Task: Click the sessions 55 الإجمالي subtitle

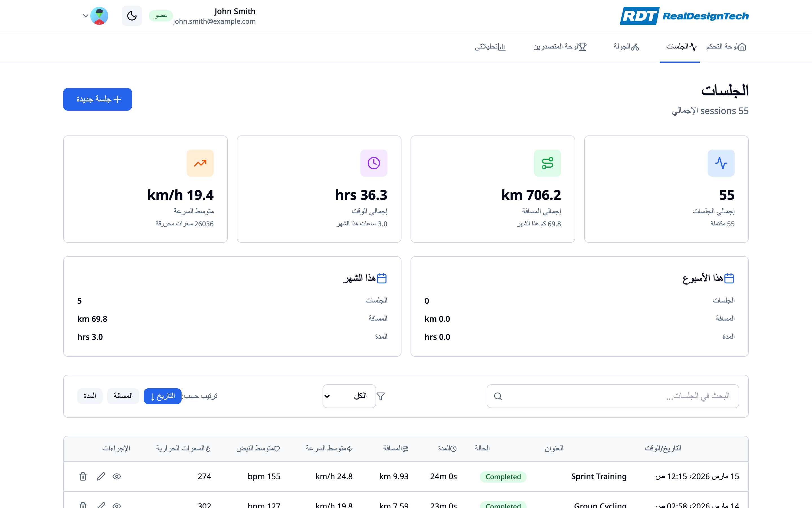Action: [710, 111]
